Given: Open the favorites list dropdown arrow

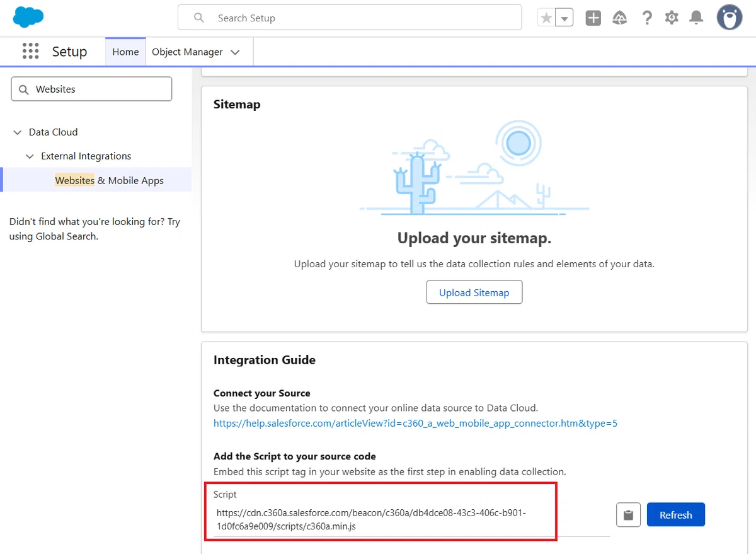Looking at the screenshot, I should tap(564, 18).
